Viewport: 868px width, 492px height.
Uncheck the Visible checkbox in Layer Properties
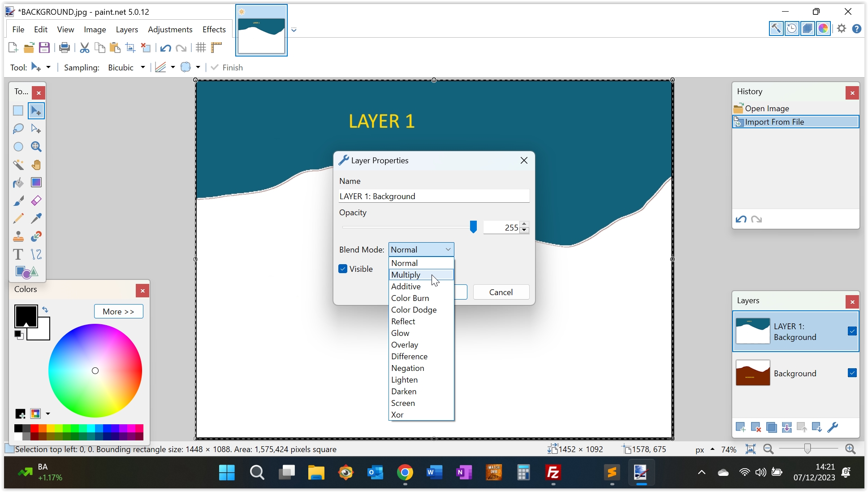(x=343, y=268)
